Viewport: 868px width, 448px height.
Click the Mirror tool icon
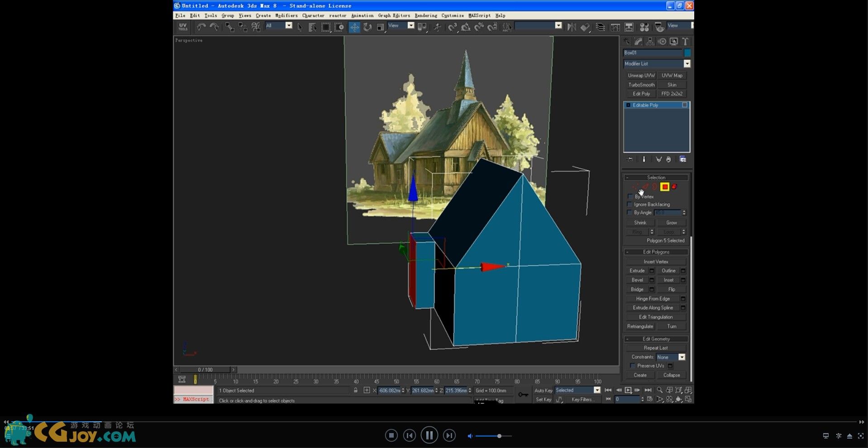[572, 27]
